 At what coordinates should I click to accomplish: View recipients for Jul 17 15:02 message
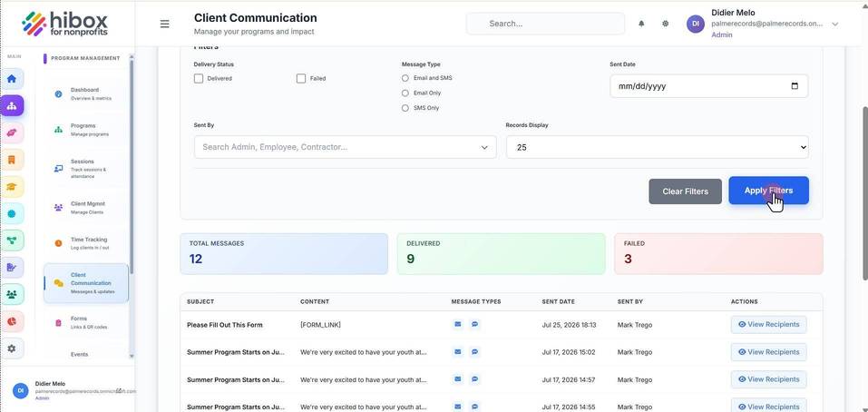769,351
